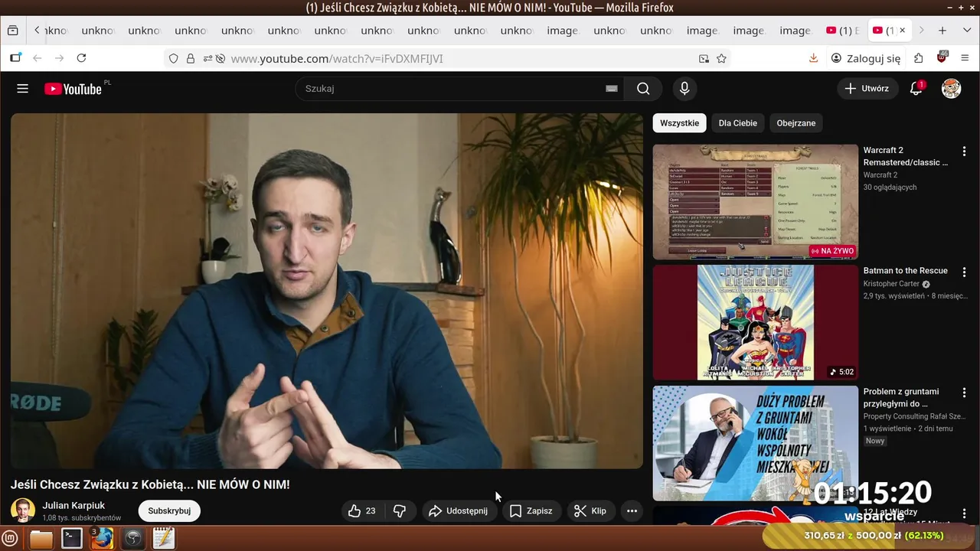Save video with Zapisz button
The height and width of the screenshot is (551, 980).
(x=531, y=511)
